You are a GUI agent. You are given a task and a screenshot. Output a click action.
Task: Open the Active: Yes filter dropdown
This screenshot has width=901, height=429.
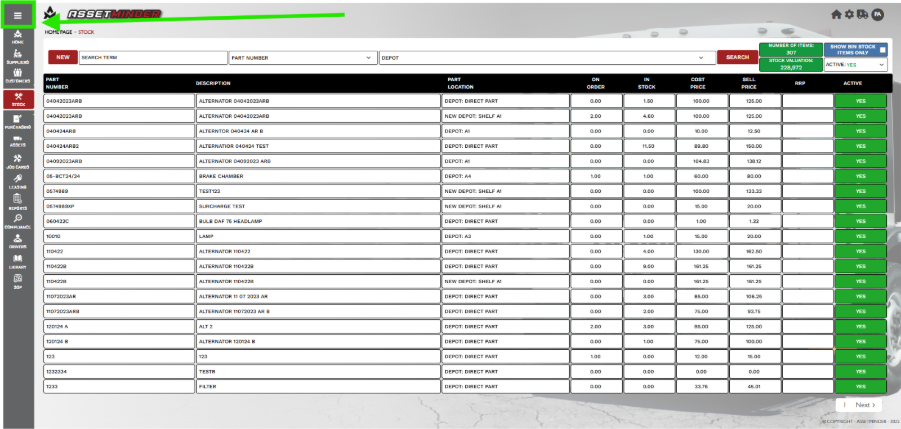(x=855, y=65)
